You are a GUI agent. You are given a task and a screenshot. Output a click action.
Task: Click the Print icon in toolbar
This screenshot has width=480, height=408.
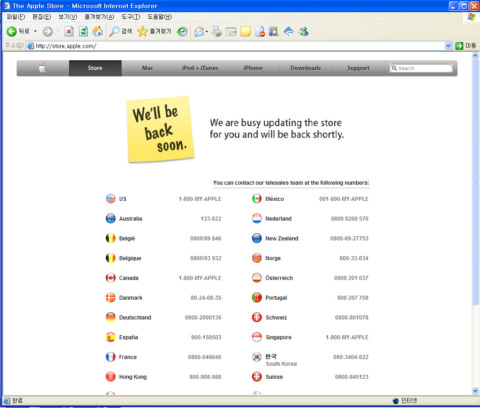click(x=217, y=31)
